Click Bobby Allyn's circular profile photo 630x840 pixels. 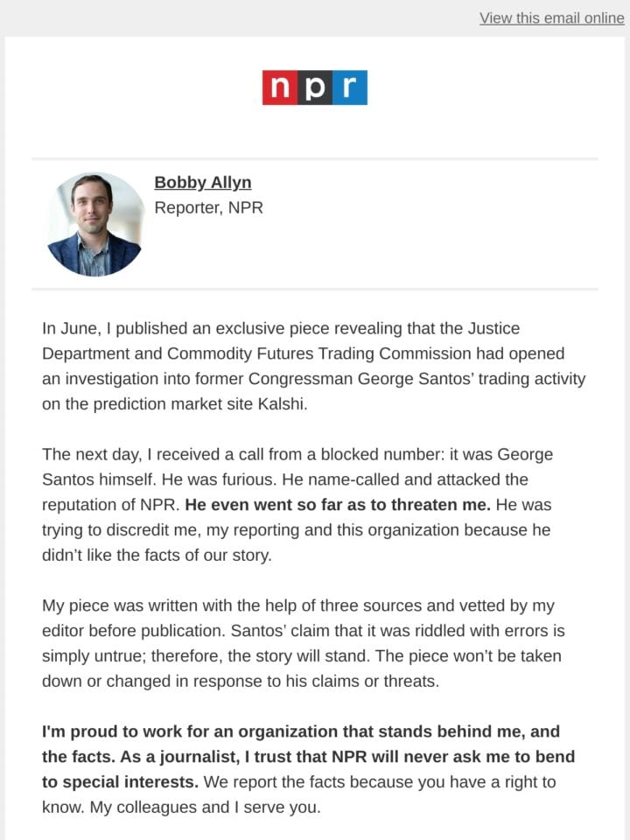coord(94,224)
